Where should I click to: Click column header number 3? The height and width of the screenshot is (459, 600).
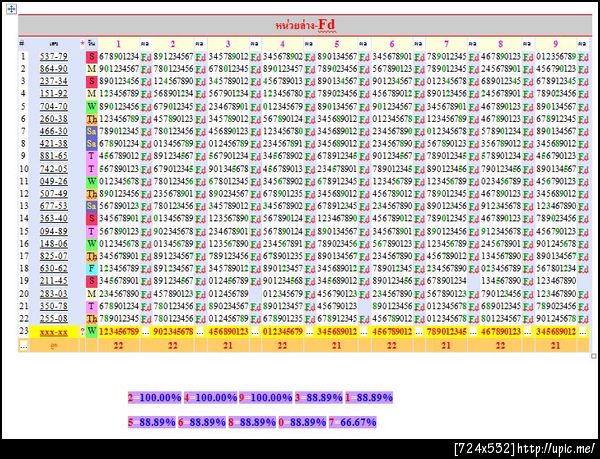(228, 44)
